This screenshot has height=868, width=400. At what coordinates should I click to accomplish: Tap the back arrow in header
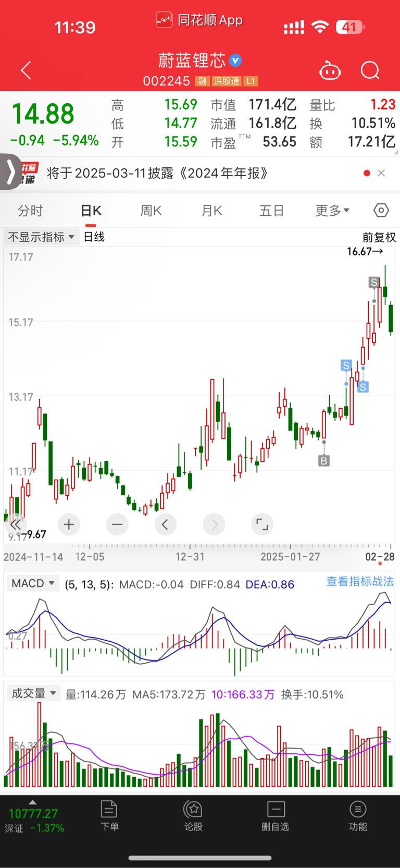click(26, 70)
